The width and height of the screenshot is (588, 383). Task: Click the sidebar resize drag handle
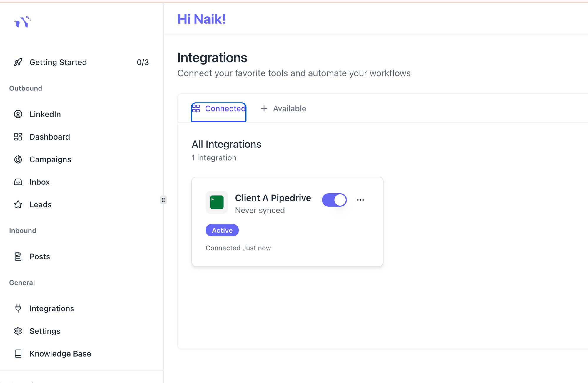click(x=163, y=200)
